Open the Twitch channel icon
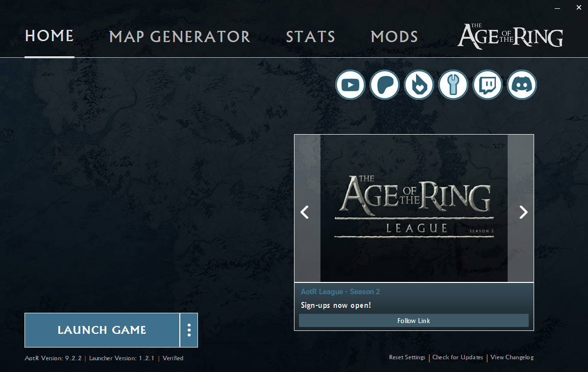588x372 pixels. tap(488, 85)
